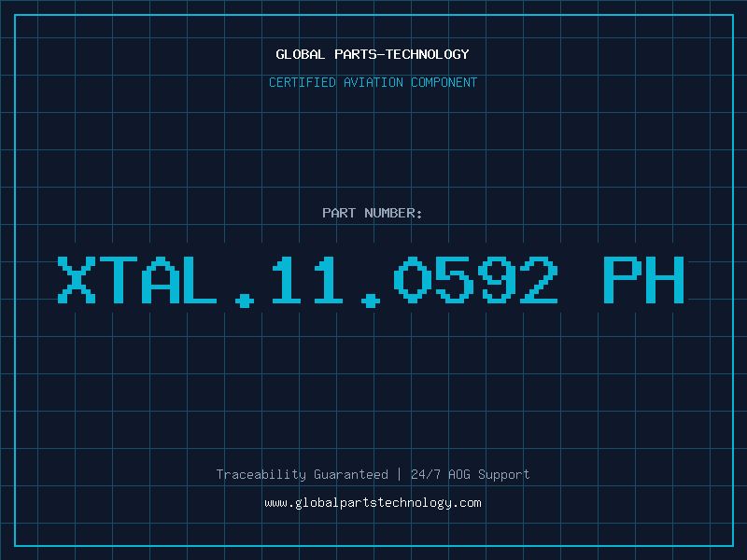Click the Traceability Guaranteed | 24/7 AOG Support line
The height and width of the screenshot is (560, 747).
pyautogui.click(x=373, y=474)
